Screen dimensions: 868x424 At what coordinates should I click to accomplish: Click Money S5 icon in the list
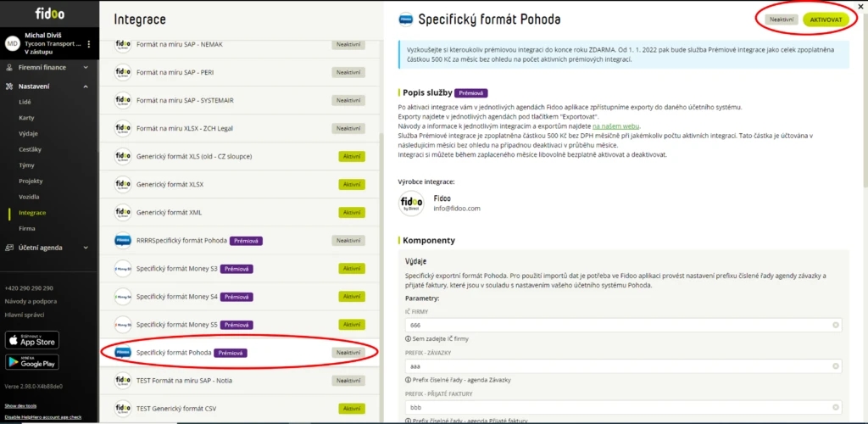[x=123, y=325]
